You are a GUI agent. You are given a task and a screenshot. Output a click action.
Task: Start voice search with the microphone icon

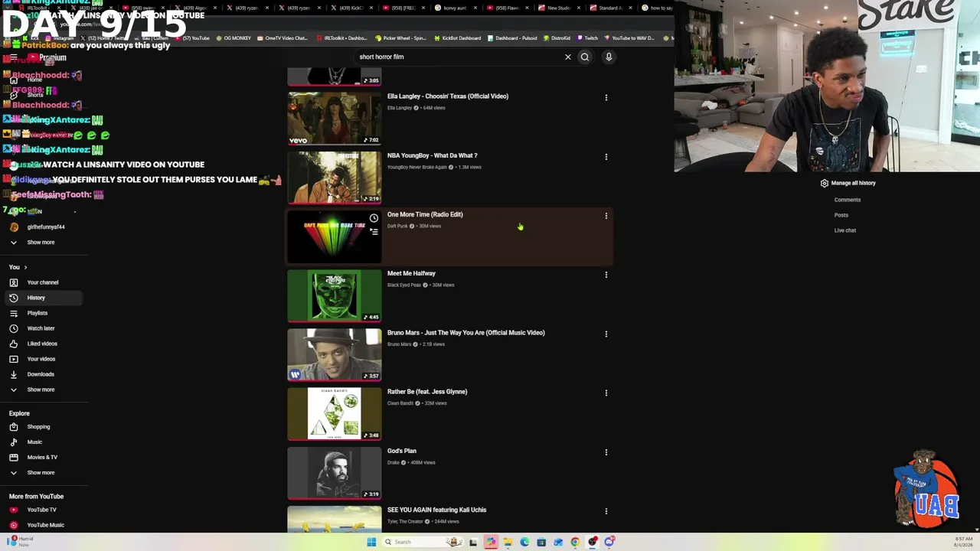pyautogui.click(x=609, y=57)
